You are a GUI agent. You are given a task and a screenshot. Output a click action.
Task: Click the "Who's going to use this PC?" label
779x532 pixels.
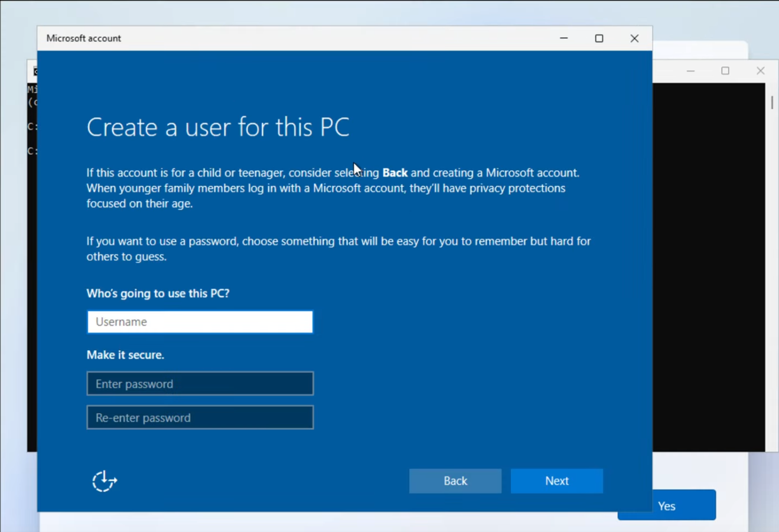point(158,293)
